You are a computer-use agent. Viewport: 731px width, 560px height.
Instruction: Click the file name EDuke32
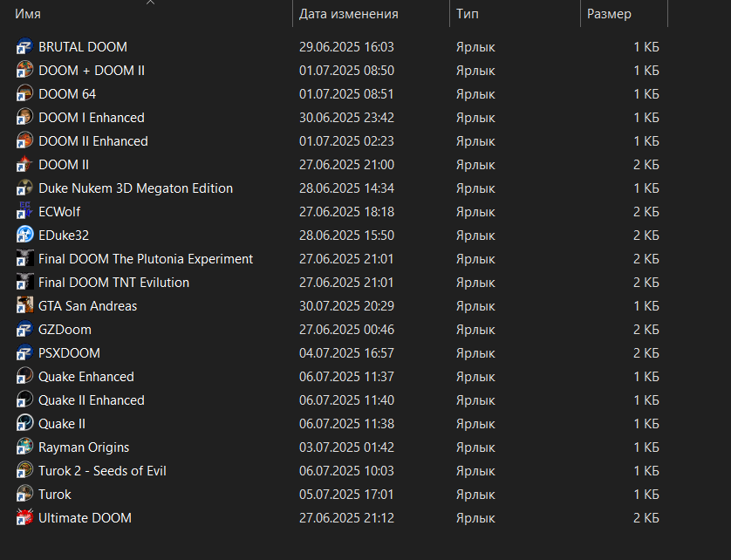coord(64,236)
